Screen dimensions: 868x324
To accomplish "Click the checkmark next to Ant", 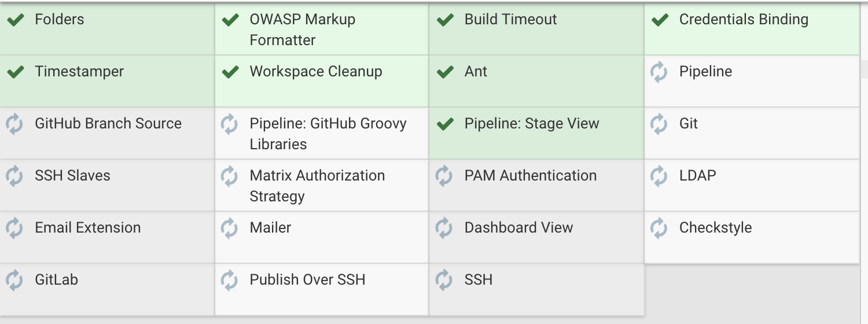I will (445, 72).
